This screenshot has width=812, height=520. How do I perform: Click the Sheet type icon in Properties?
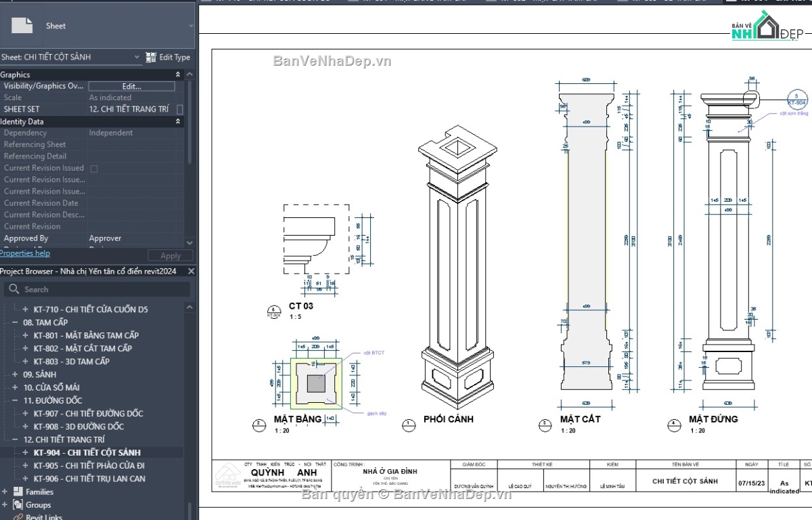pos(22,26)
